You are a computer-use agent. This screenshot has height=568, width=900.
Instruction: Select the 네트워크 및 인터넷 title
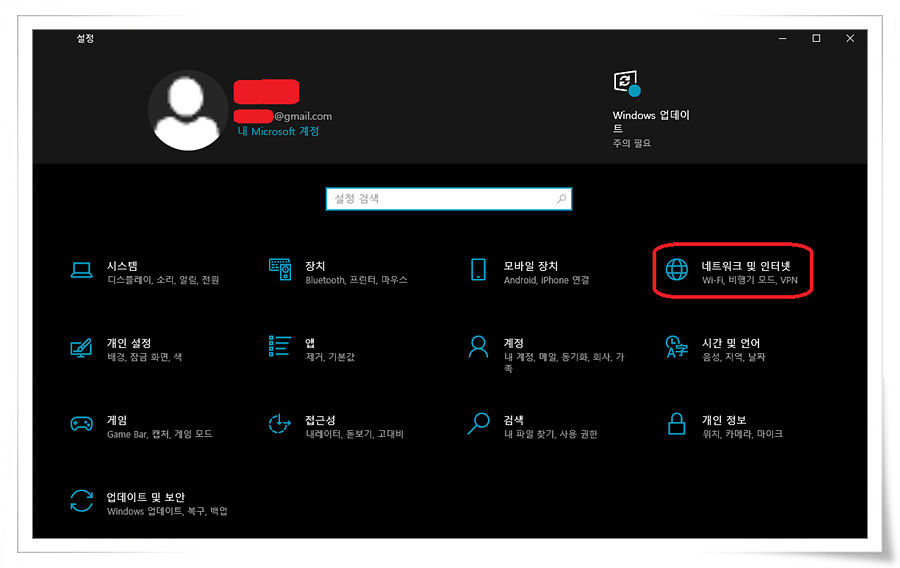(x=746, y=266)
